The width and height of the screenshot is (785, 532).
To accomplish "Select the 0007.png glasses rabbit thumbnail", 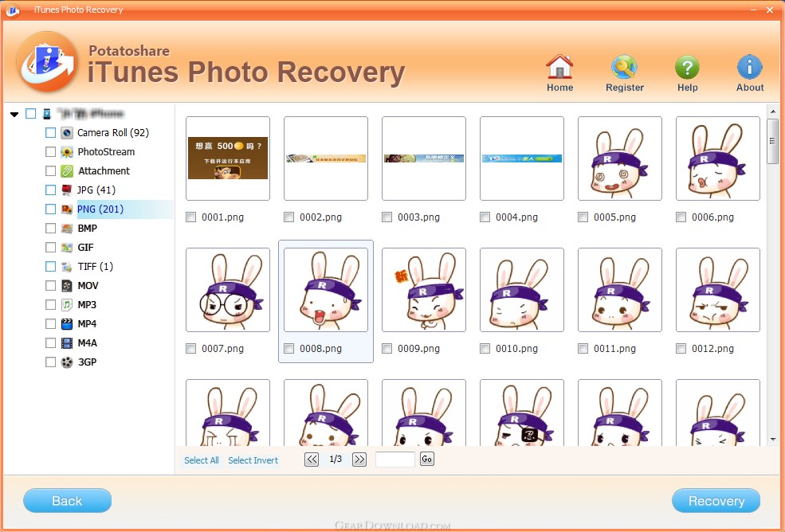I will click(x=228, y=290).
